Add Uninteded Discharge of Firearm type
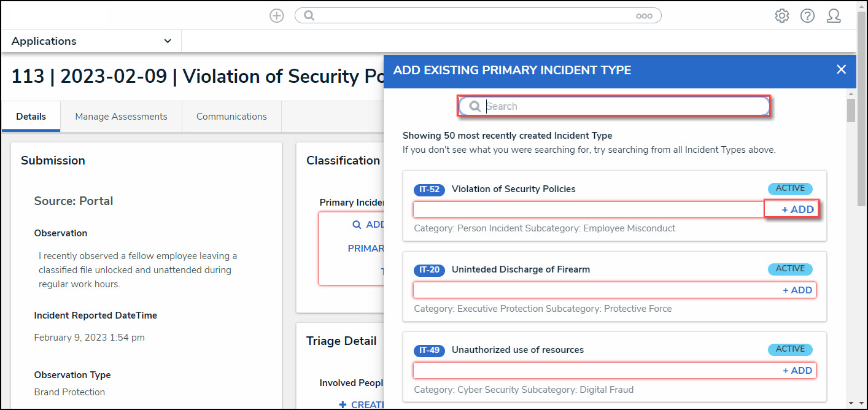The height and width of the screenshot is (410, 868). tap(797, 290)
